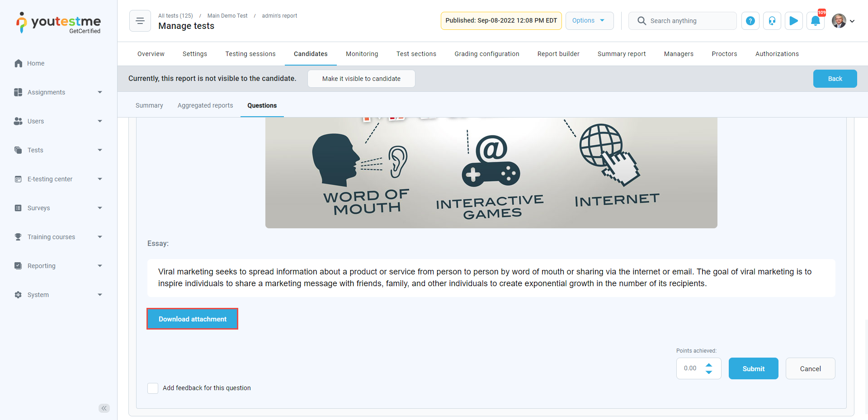Click the play video icon
This screenshot has width=868, height=420.
793,21
